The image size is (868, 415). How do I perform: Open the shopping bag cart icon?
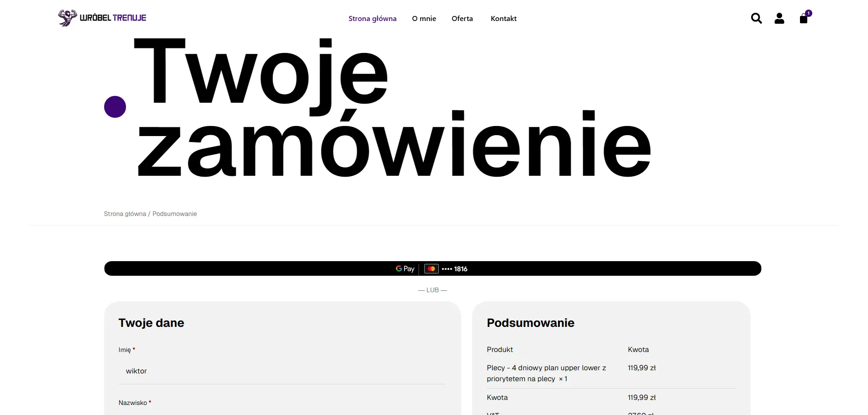tap(804, 18)
